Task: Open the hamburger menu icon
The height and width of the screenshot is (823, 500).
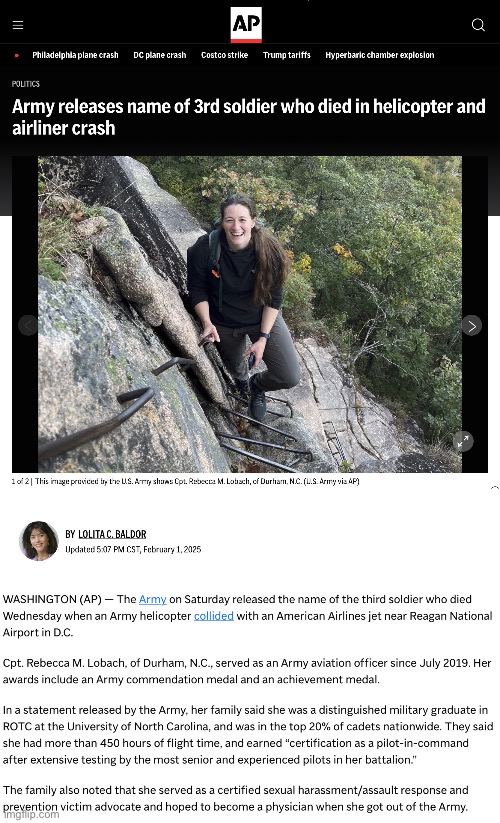Action: [18, 25]
